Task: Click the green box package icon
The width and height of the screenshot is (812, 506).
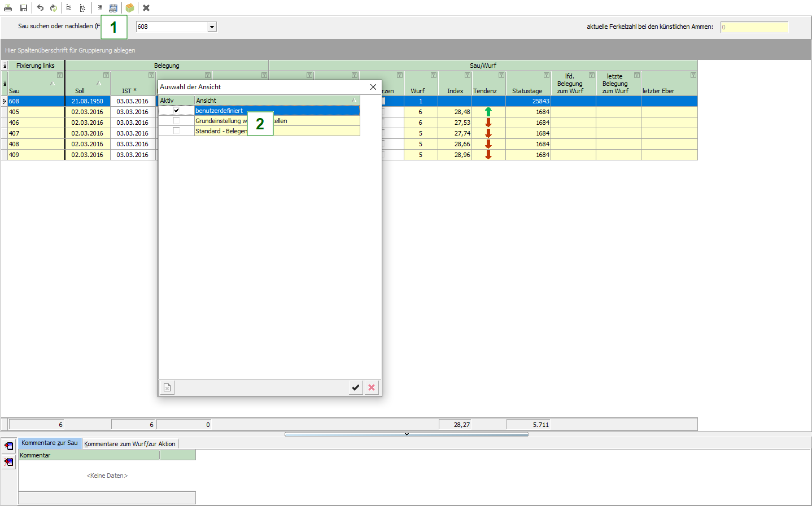Action: pyautogui.click(x=130, y=8)
